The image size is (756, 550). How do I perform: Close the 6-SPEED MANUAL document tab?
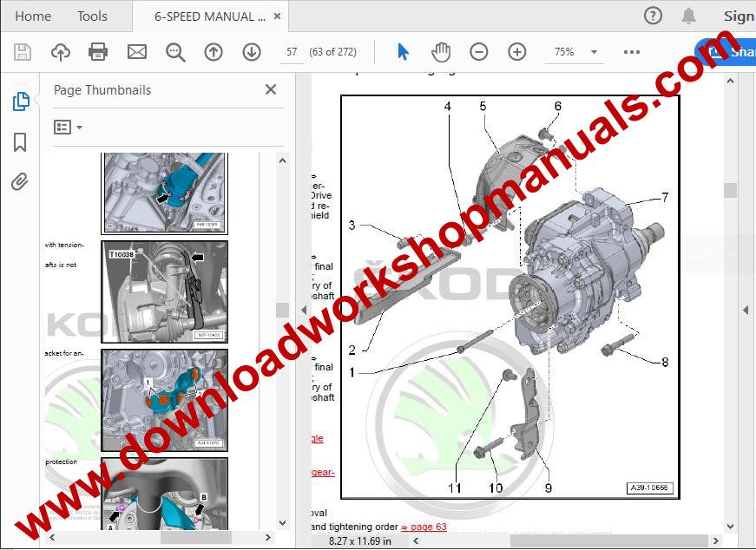(x=277, y=16)
